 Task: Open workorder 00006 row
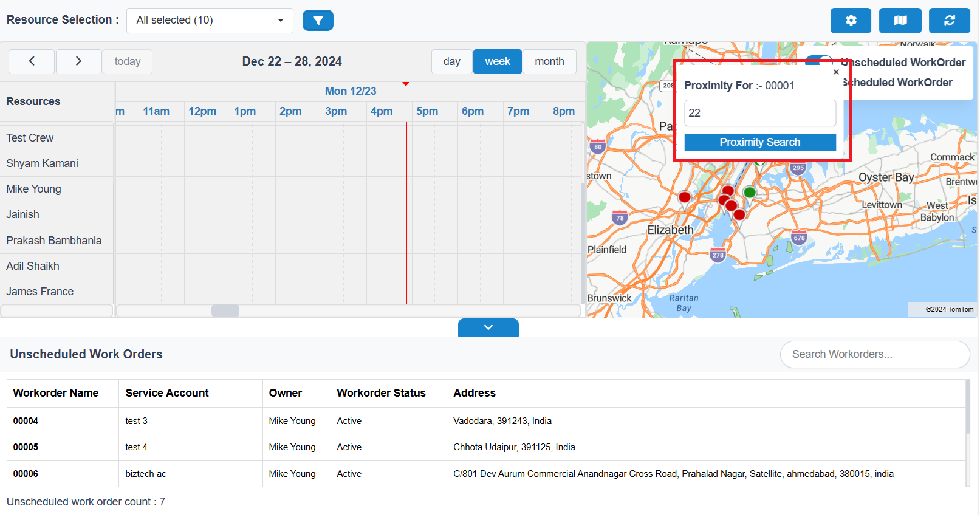point(486,474)
